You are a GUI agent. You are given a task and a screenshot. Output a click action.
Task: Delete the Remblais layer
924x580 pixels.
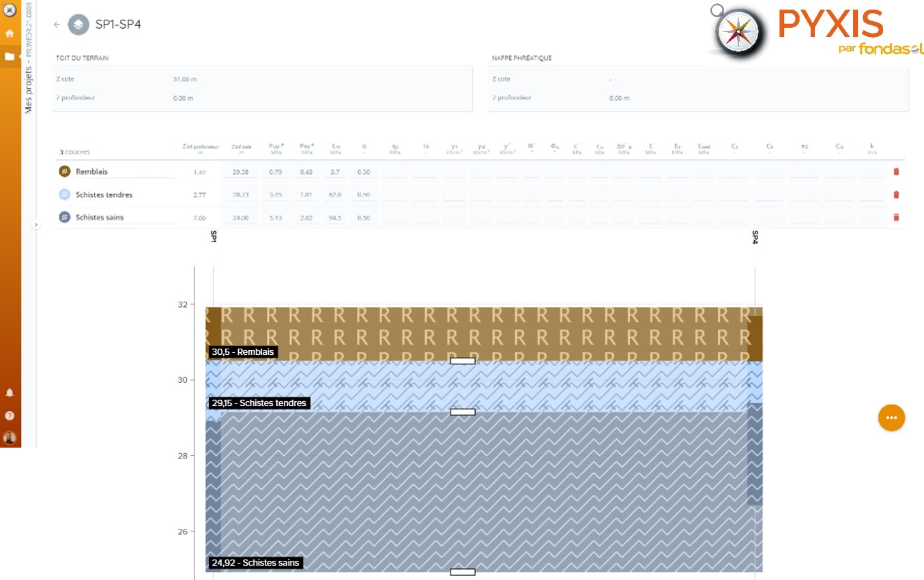pyautogui.click(x=896, y=172)
